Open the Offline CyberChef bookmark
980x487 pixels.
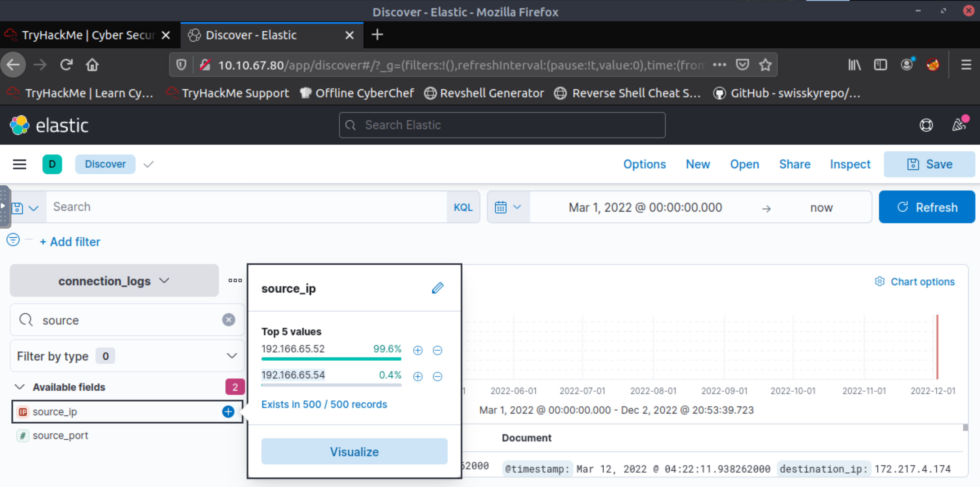pos(356,93)
